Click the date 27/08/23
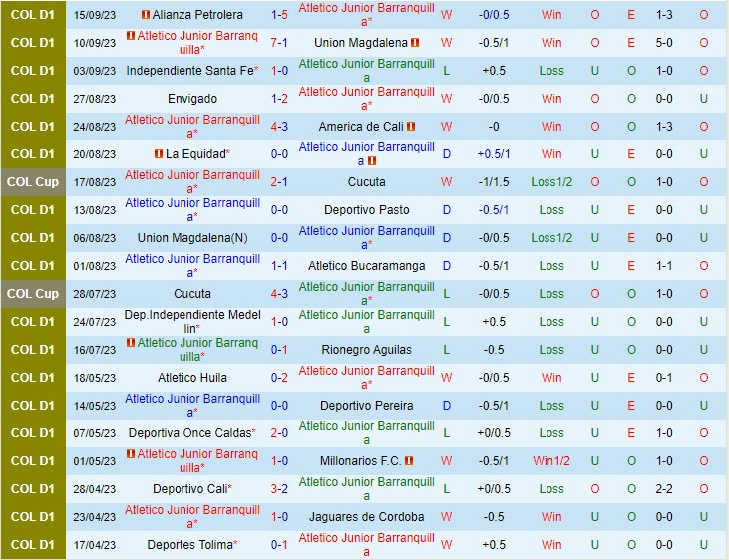This screenshot has width=729, height=560. 95,99
